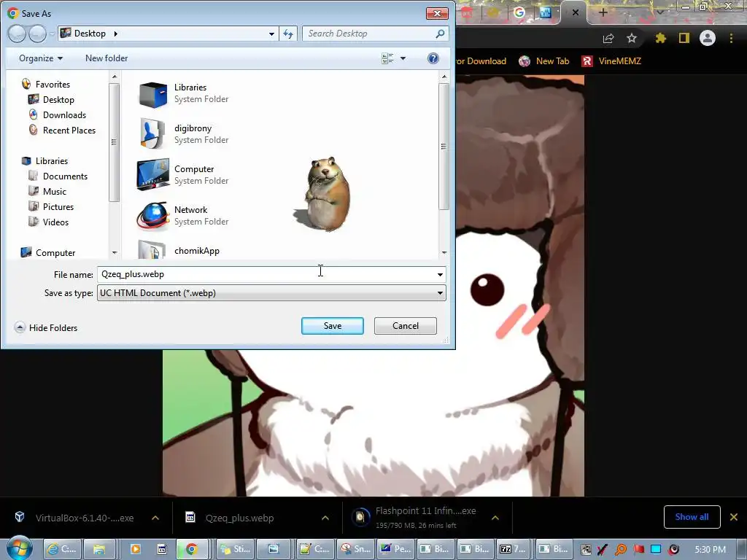Bookmark this page with star icon
747x560 pixels.
pyautogui.click(x=632, y=38)
